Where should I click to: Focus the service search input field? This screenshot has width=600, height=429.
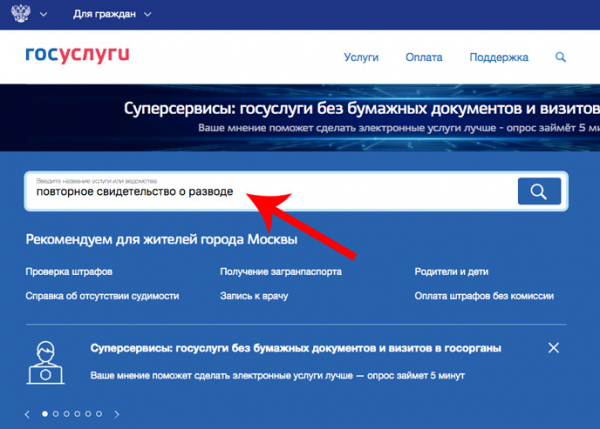click(271, 191)
